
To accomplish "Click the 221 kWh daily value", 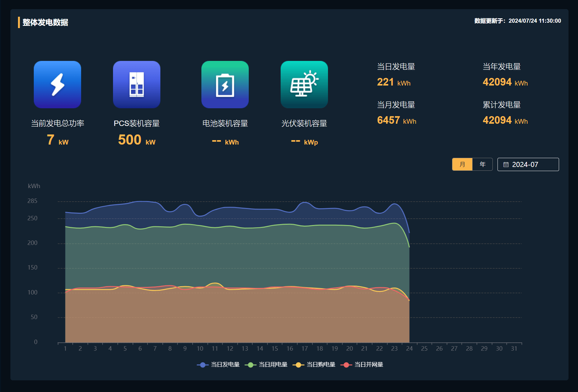I will tap(394, 82).
